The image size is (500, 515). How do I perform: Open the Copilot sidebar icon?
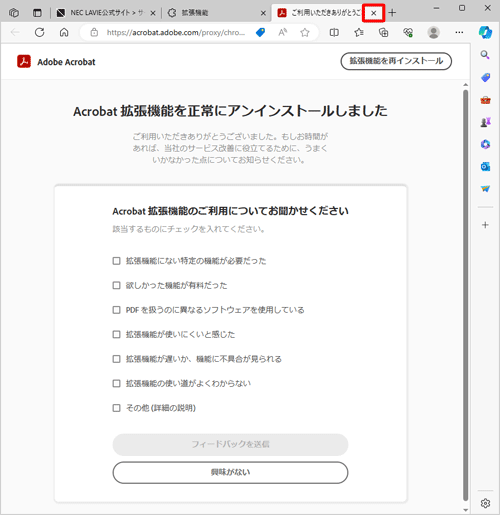pyautogui.click(x=485, y=32)
